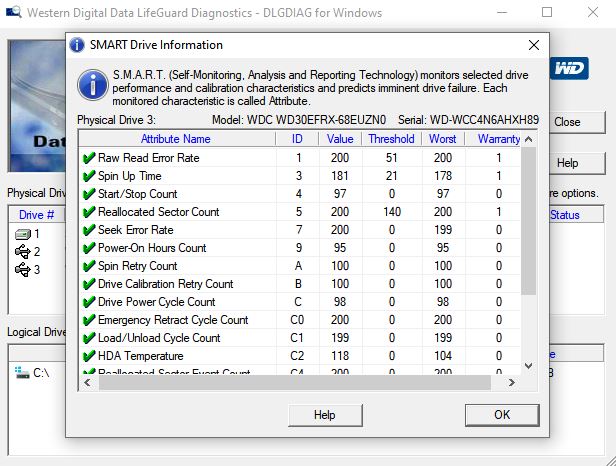Click the green checkmark beside Drive Power Cycle Count
The image size is (616, 466).
point(89,302)
